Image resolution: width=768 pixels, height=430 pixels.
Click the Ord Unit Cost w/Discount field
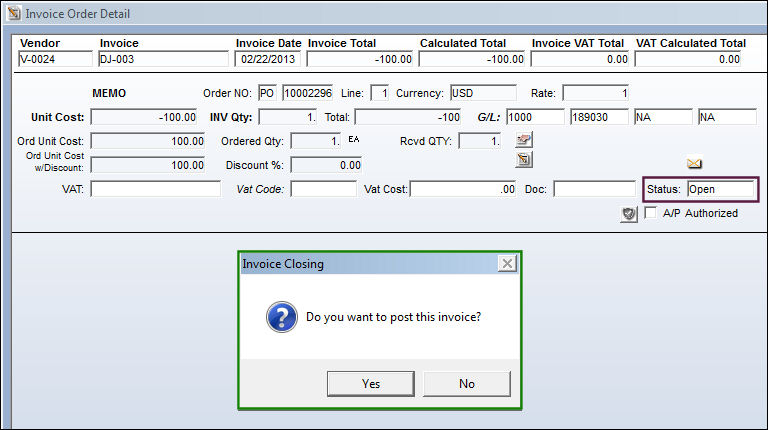tap(147, 165)
